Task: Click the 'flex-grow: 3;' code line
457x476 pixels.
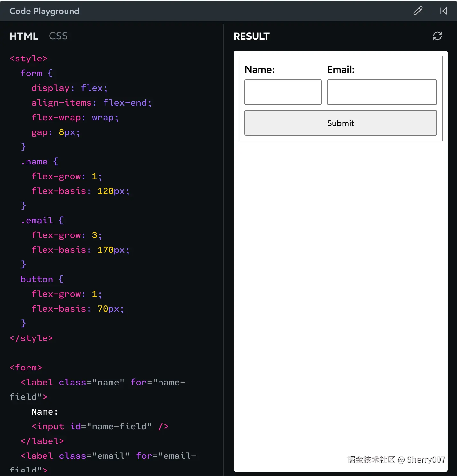Action: (x=66, y=235)
